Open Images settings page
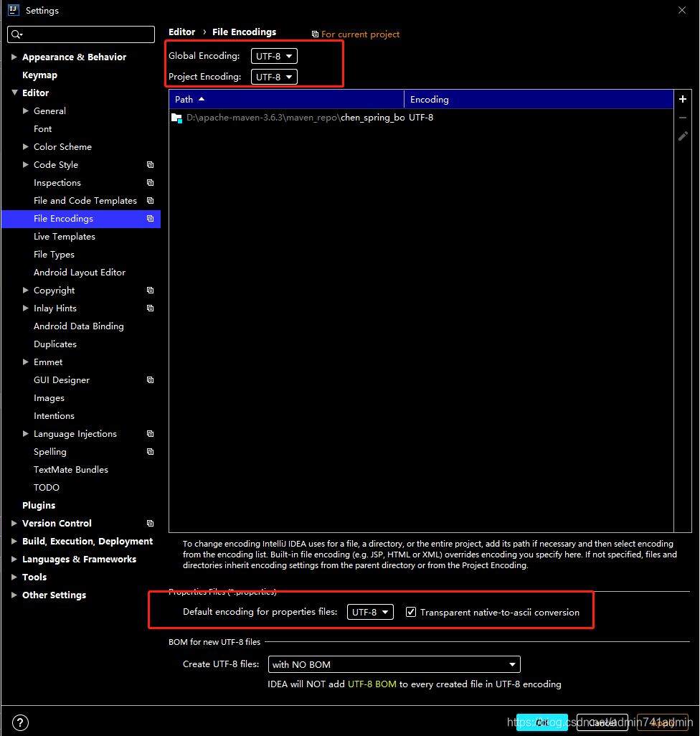 pos(49,398)
